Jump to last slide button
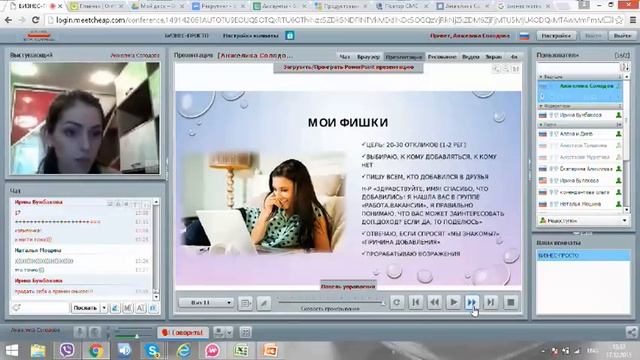The image size is (640, 360). [491, 302]
